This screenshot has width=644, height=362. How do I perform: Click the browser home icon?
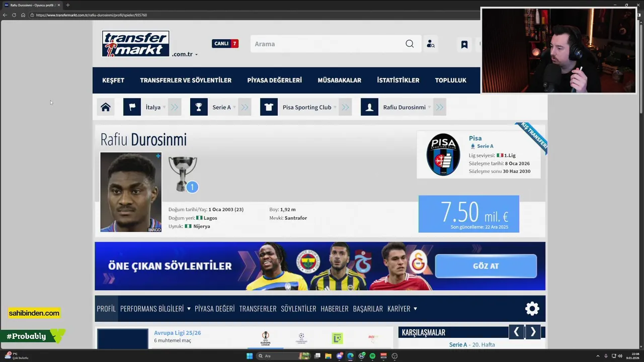tap(23, 15)
